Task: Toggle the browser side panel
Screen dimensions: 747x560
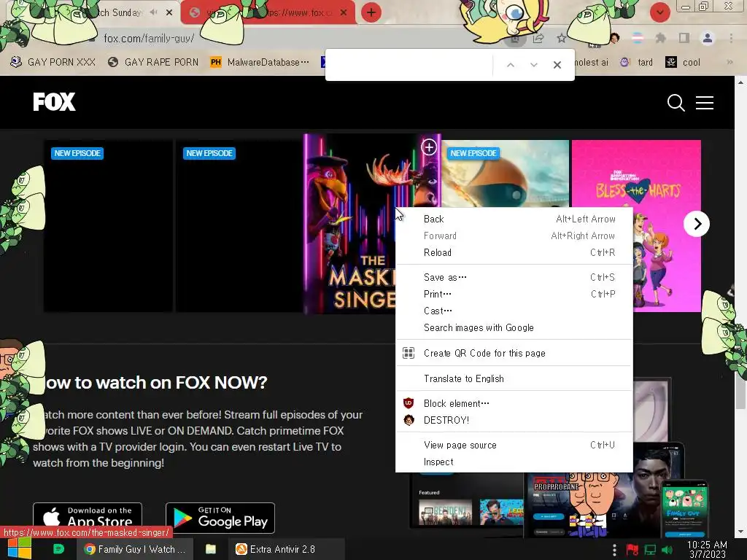Action: point(684,38)
